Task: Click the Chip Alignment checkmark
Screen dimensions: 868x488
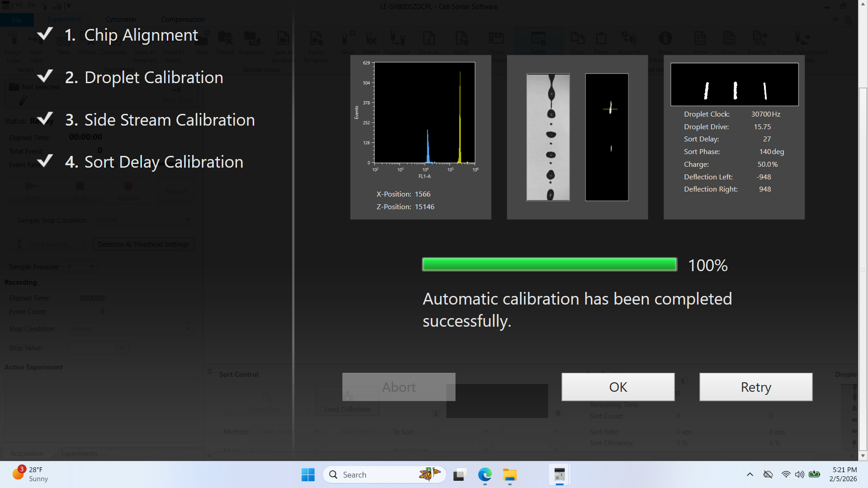Action: [x=45, y=34]
